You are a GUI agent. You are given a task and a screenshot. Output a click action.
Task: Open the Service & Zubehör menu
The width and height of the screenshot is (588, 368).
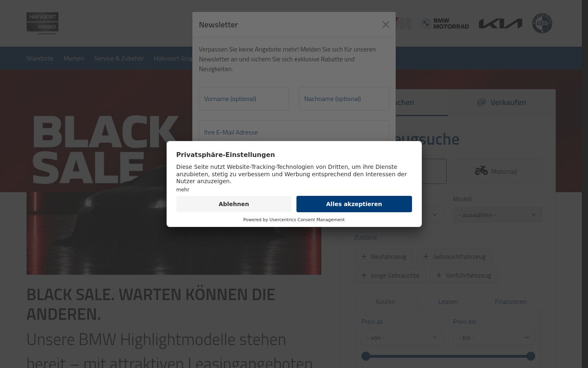[x=119, y=58]
